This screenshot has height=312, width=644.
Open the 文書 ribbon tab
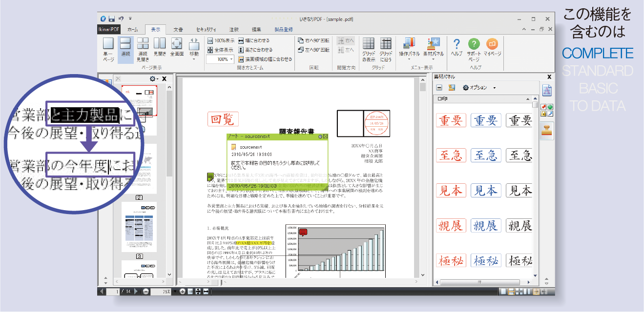pyautogui.click(x=178, y=29)
